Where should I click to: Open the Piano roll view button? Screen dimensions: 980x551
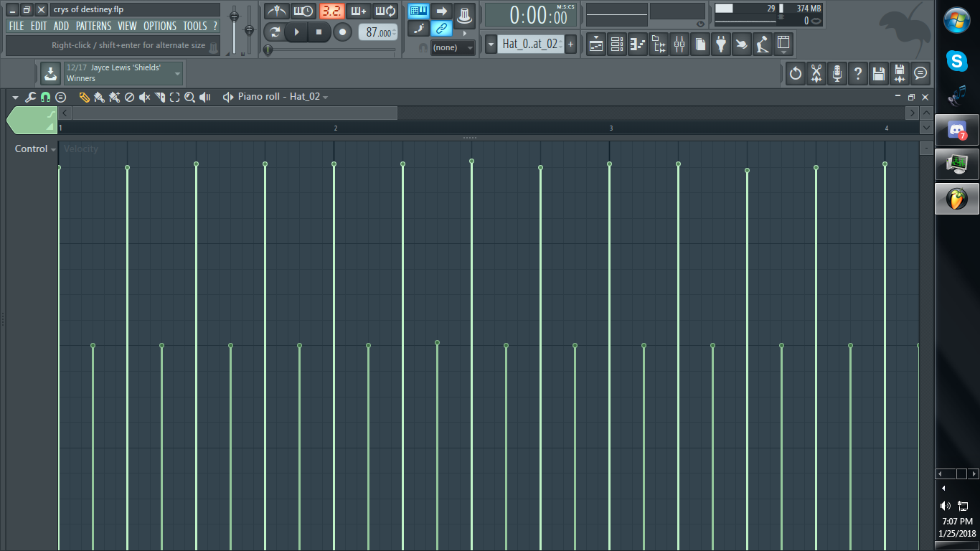click(638, 44)
